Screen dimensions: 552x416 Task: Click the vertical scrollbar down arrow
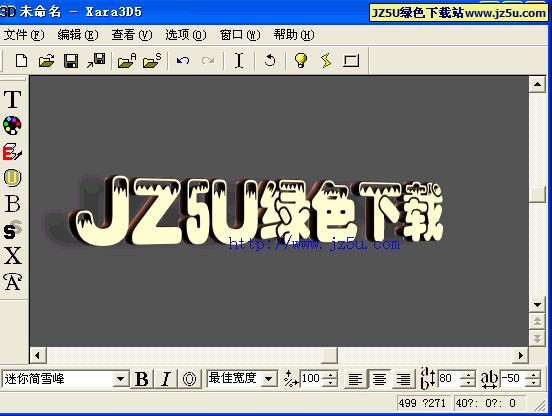coord(537,305)
